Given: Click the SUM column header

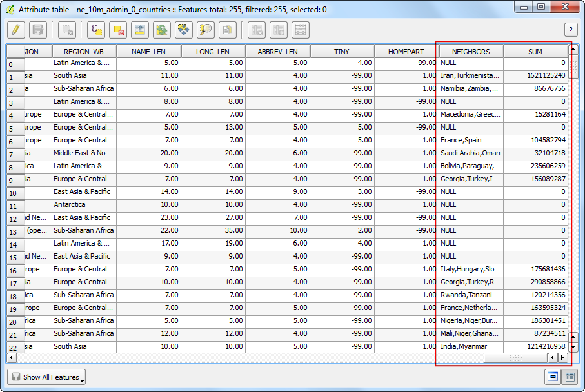Looking at the screenshot, I should click(535, 52).
